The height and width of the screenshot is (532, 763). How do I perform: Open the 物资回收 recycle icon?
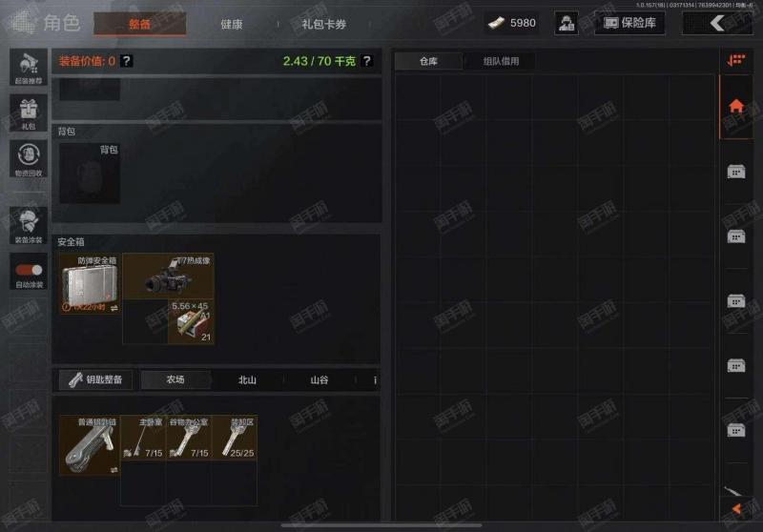[29, 159]
